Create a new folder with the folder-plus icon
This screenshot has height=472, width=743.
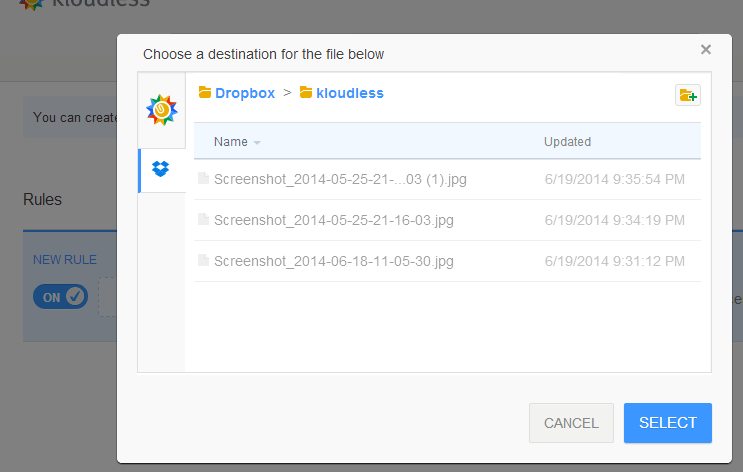pos(688,95)
